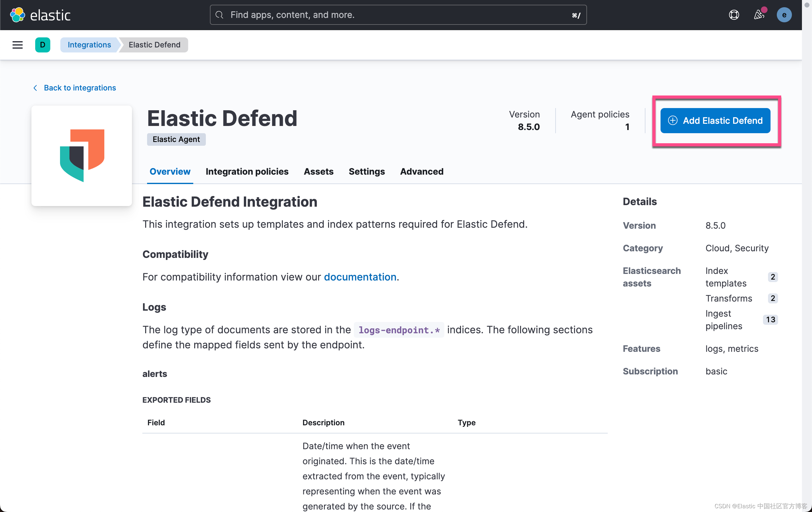
Task: Open the Assets tab
Action: tap(318, 172)
